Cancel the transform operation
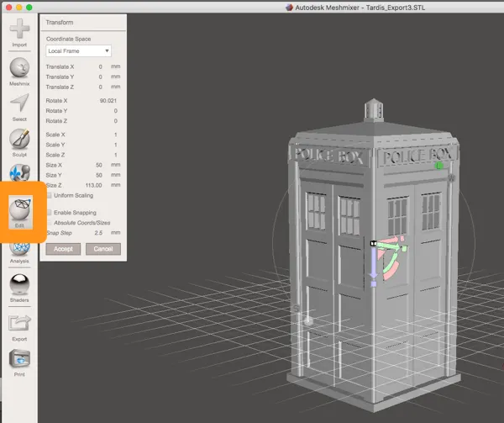This screenshot has height=423, width=504. pos(103,249)
